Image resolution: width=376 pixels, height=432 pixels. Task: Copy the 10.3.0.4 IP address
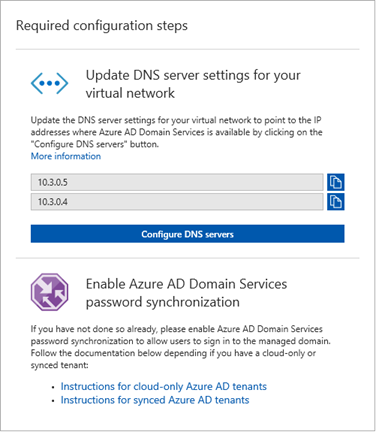click(336, 202)
